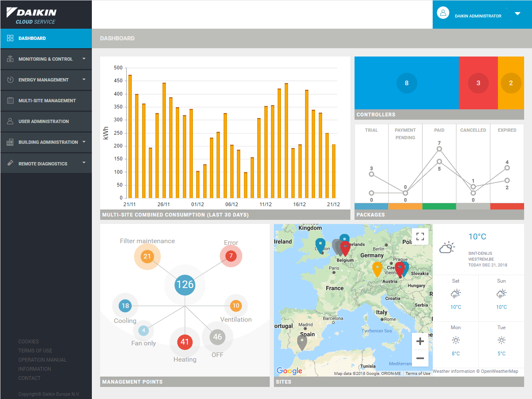
Task: Click the Multi-Site Management icon
Action: click(x=10, y=101)
